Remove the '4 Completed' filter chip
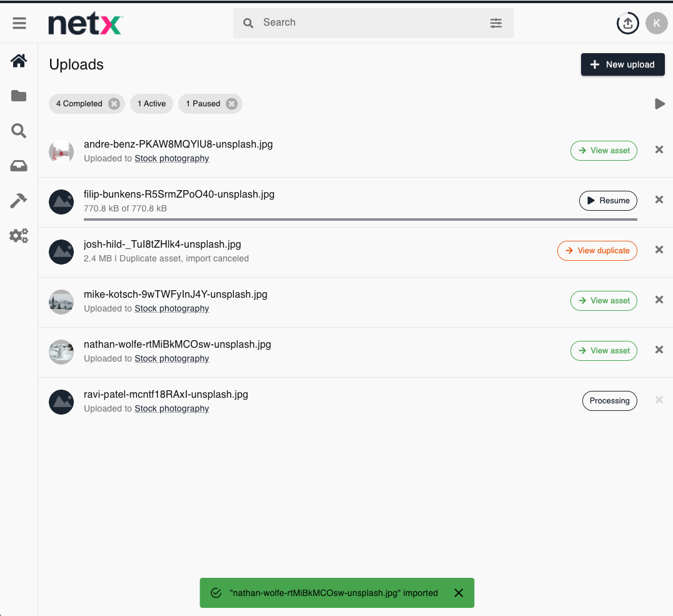This screenshot has height=616, width=673. point(114,104)
